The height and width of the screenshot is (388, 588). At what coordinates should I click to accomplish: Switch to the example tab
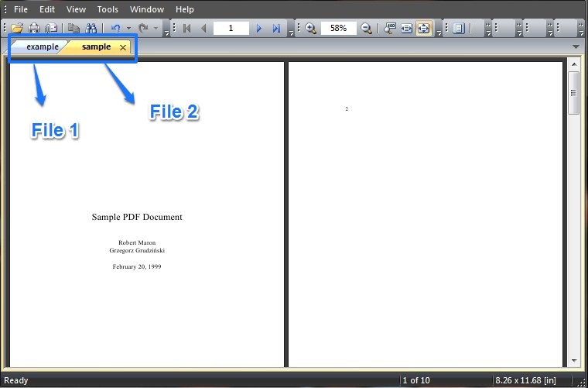(42, 47)
